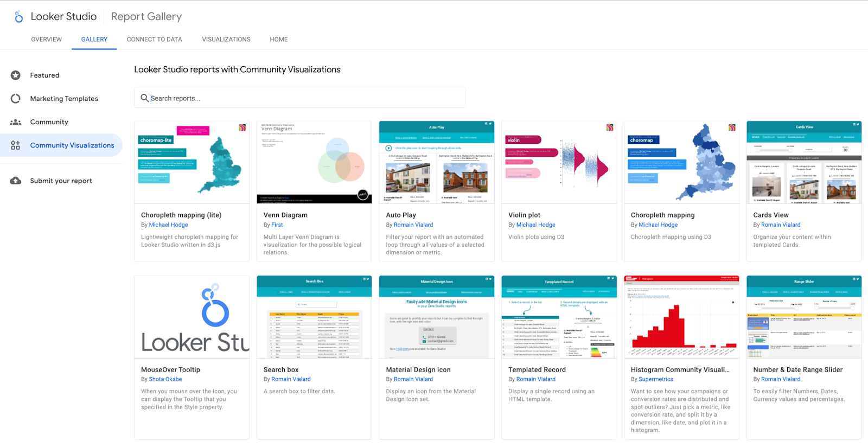
Task: Click the search magnifier icon
Action: [x=144, y=98]
